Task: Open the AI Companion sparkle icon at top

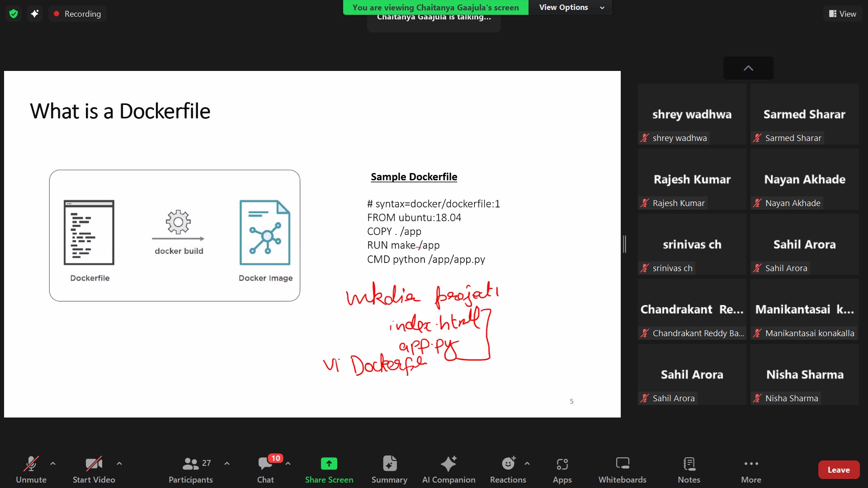Action: coord(35,14)
